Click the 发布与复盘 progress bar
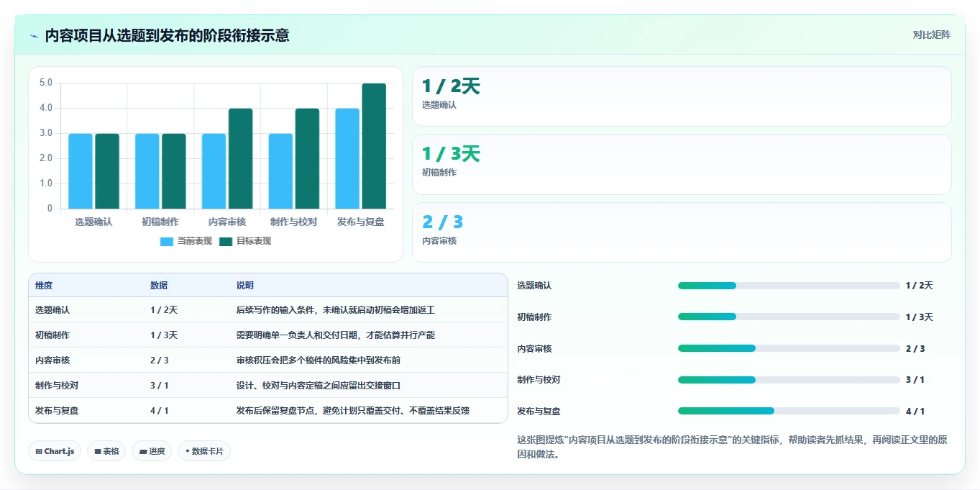980x490 pixels. pyautogui.click(x=789, y=411)
